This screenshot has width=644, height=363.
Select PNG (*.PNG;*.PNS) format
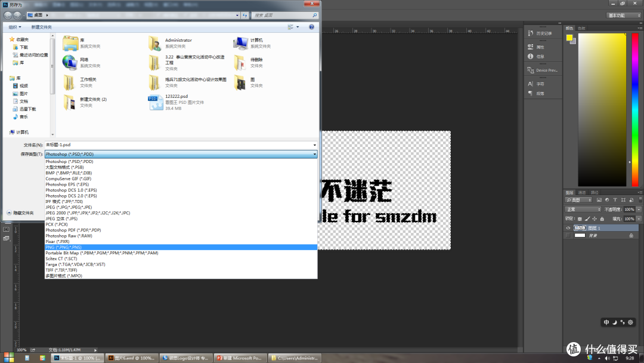pos(181,247)
